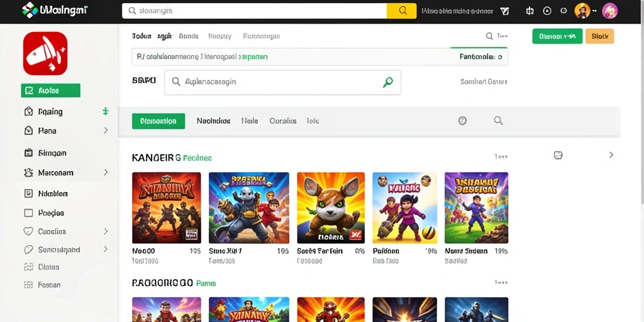Click the green Aoine sidebar button
The width and height of the screenshot is (644, 322).
coord(50,91)
